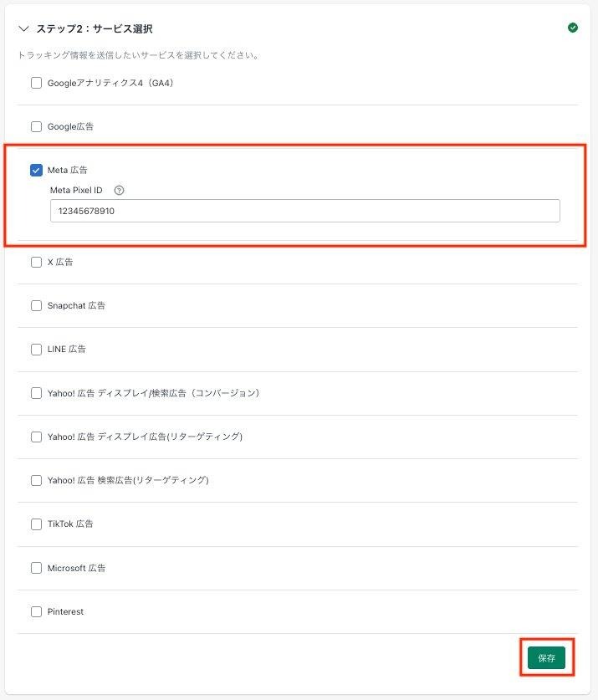Enable the Microsoft 広告 checkbox
Viewport: 598px width, 700px height.
(x=36, y=568)
